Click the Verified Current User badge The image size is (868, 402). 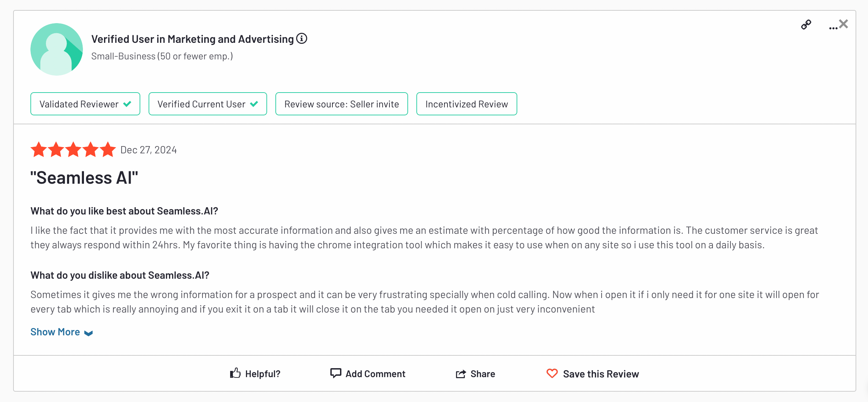208,104
